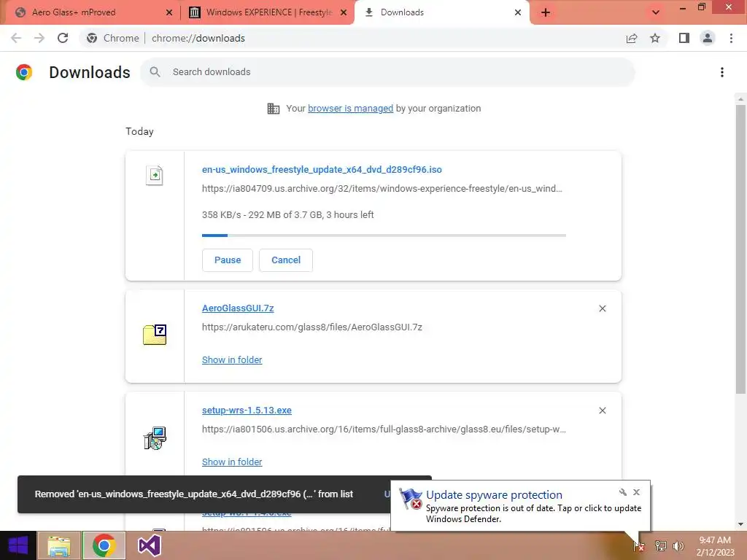
Task: Expand the tab search chevron
Action: pos(656,12)
